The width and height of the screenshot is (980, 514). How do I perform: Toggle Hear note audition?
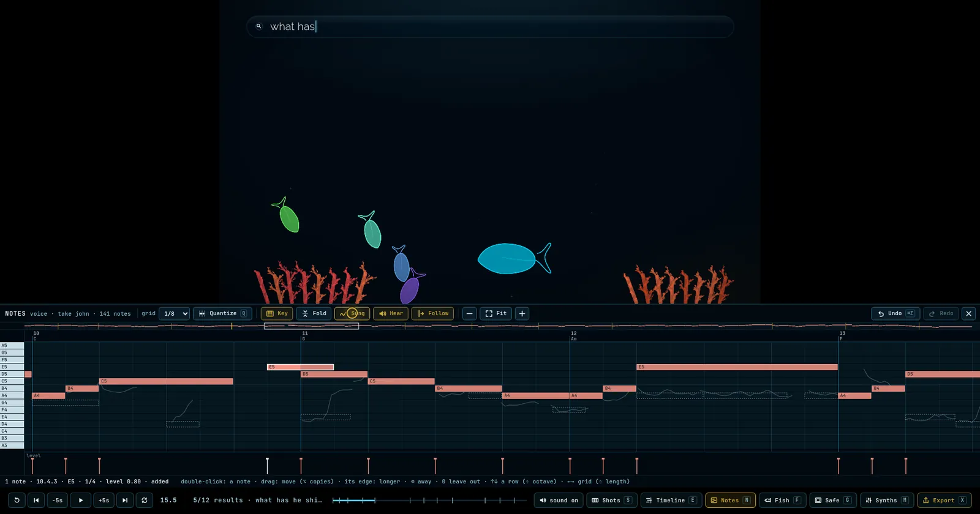[391, 313]
